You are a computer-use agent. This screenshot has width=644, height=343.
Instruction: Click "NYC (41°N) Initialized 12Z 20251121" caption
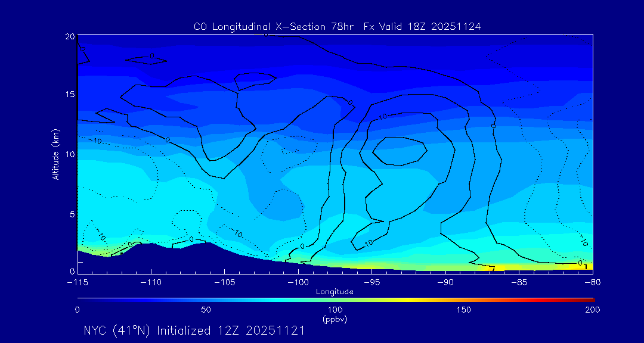[x=194, y=330]
